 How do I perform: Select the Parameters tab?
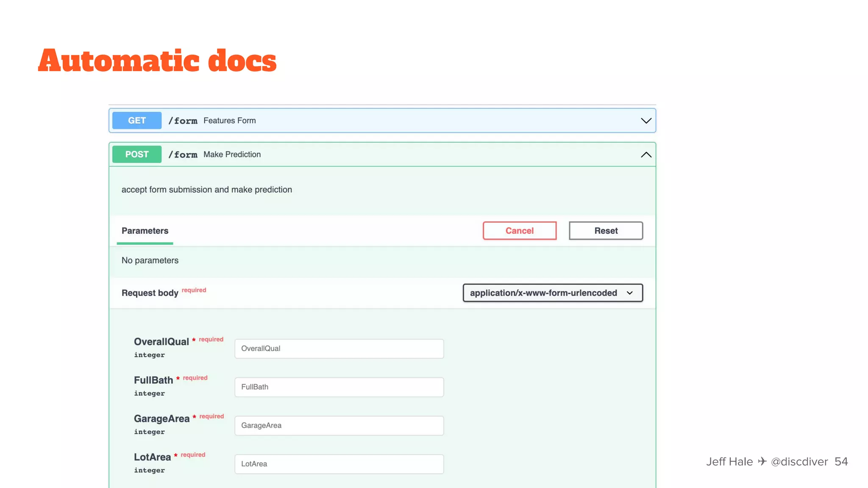(145, 231)
